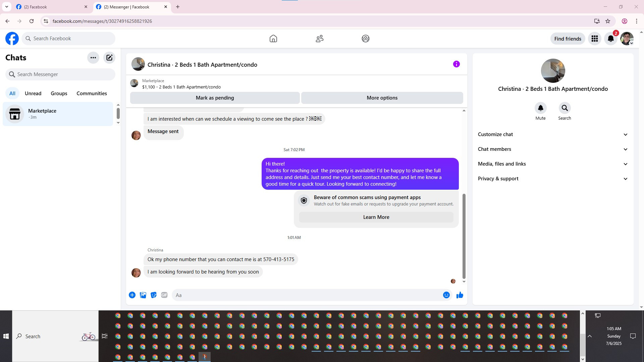The height and width of the screenshot is (362, 644).
Task: Switch to the Unread chats tab
Action: click(33, 94)
